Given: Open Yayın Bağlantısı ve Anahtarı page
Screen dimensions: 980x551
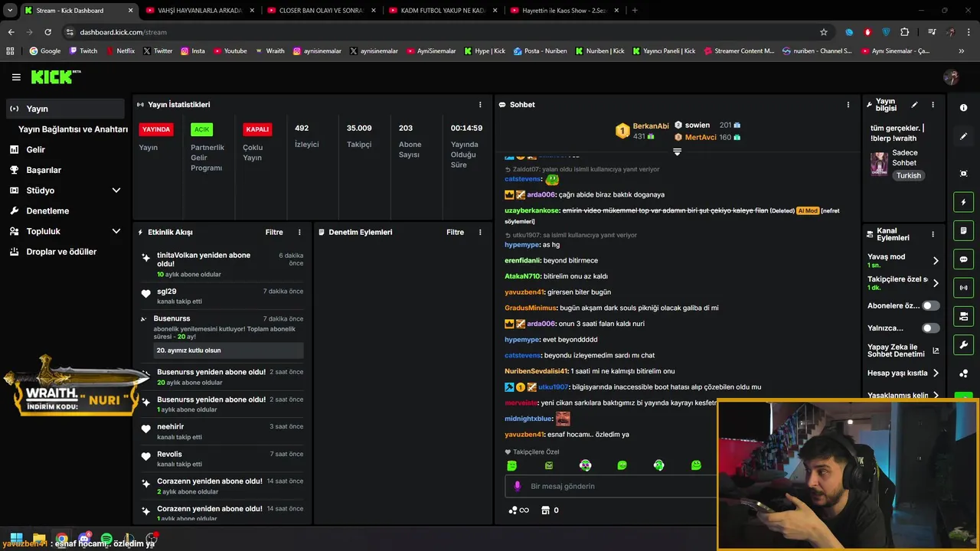Looking at the screenshot, I should click(x=73, y=129).
